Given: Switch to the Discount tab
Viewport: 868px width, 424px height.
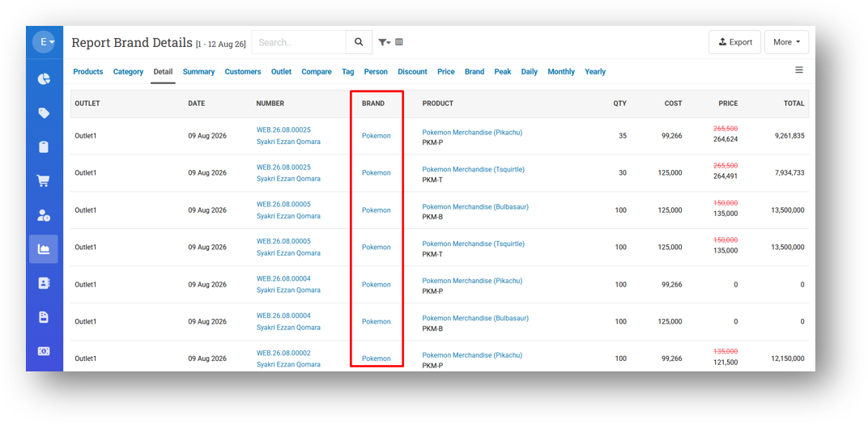Looking at the screenshot, I should [412, 71].
